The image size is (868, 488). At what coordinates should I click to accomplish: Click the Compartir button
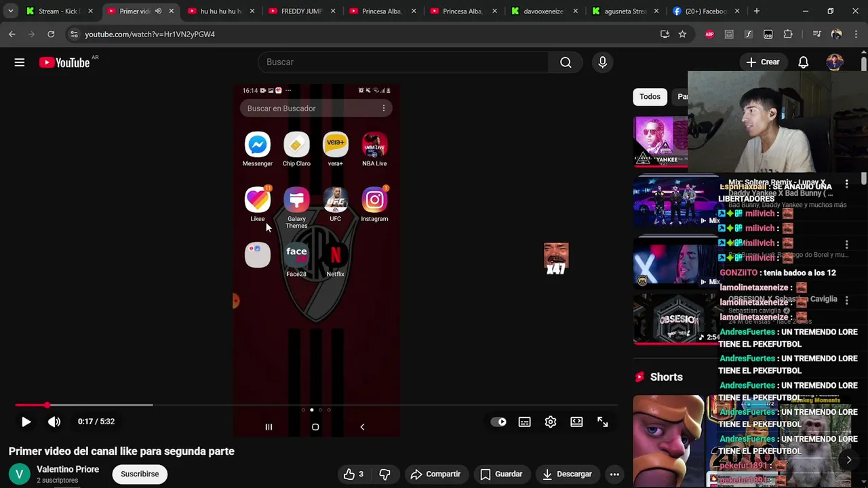[435, 474]
